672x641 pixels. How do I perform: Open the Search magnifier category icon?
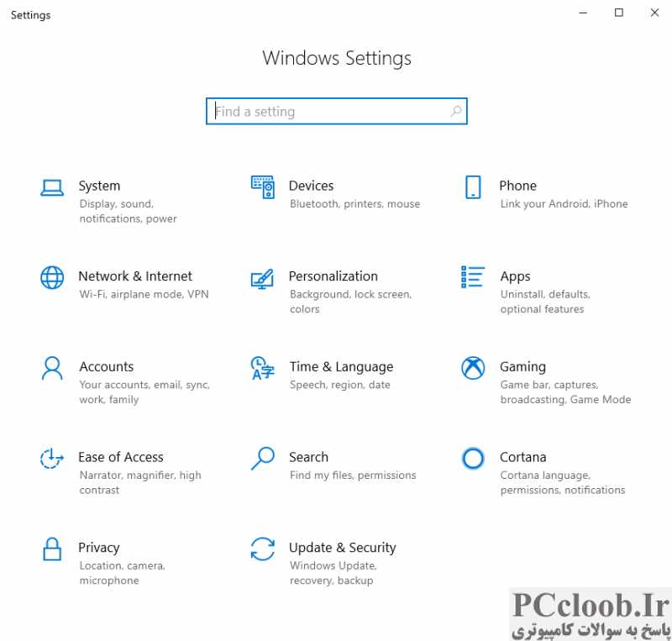263,459
